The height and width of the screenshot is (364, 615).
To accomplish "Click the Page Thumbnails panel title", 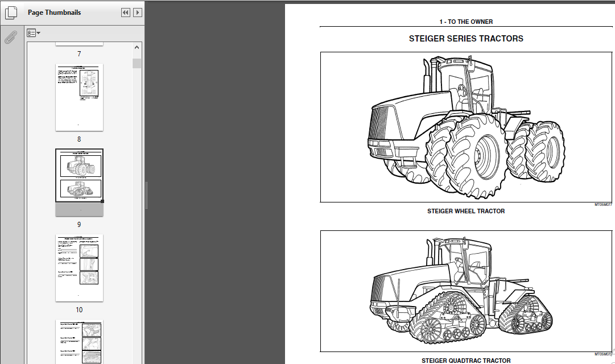I will (x=54, y=13).
